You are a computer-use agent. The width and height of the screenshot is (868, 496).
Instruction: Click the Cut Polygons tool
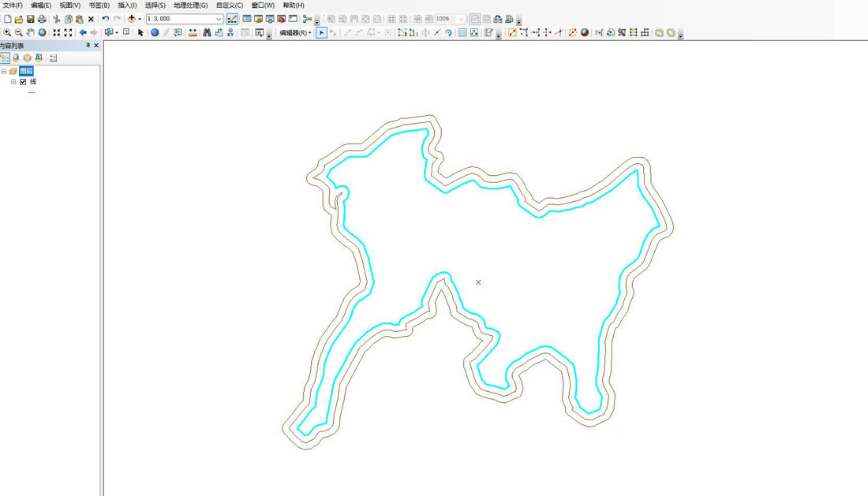425,32
